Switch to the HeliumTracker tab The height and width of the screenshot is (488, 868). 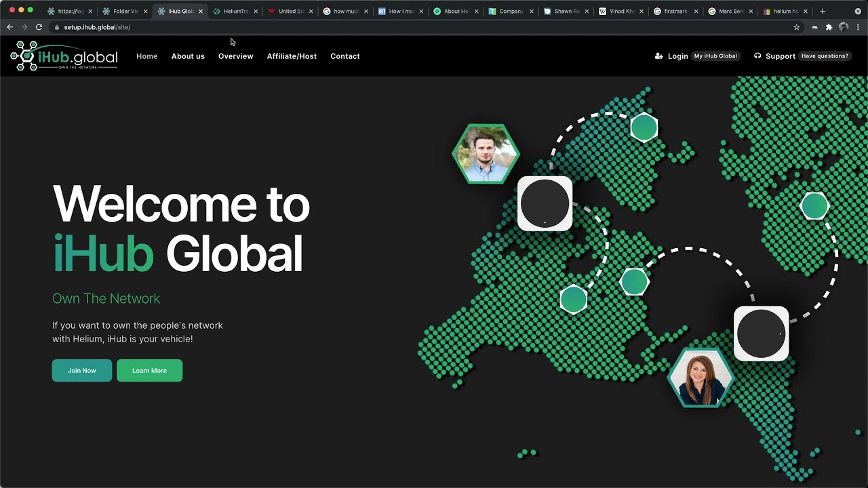[235, 12]
